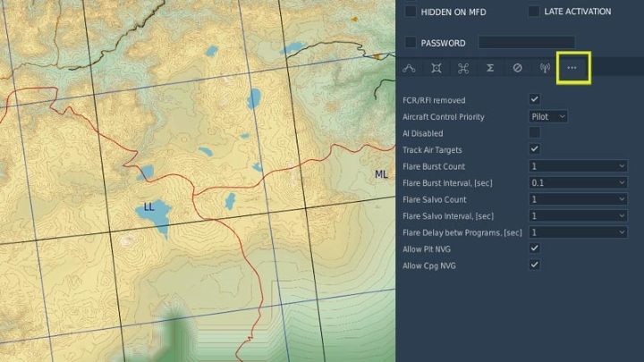Enable the AI Disabled checkbox
The image size is (644, 362).
(x=535, y=132)
